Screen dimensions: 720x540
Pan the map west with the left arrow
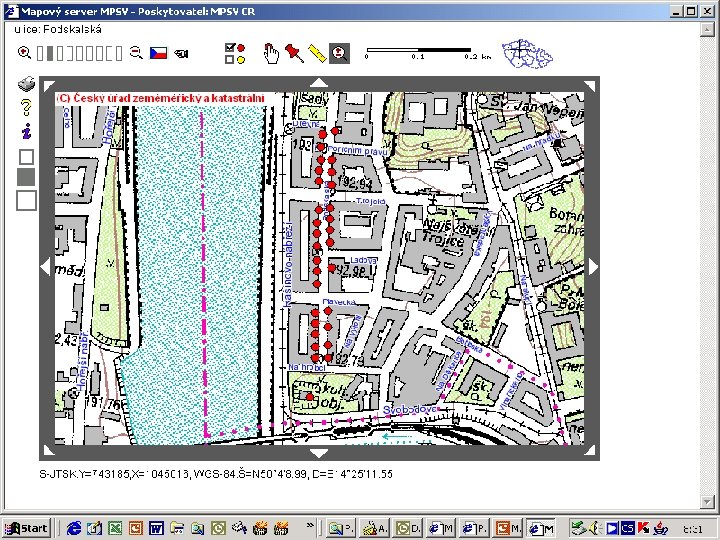(45, 266)
